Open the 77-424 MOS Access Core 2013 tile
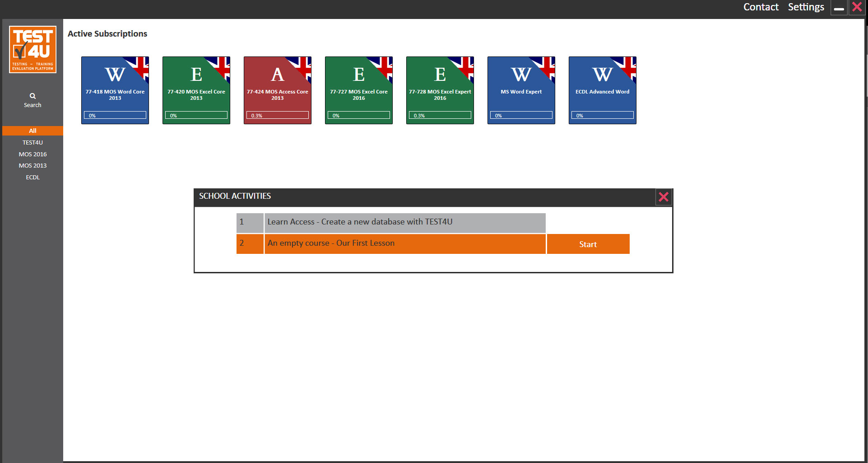Screen dimensions: 868x463 coord(278,90)
